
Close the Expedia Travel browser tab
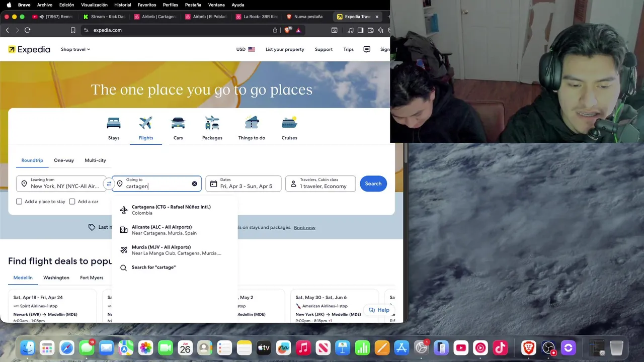tap(377, 17)
